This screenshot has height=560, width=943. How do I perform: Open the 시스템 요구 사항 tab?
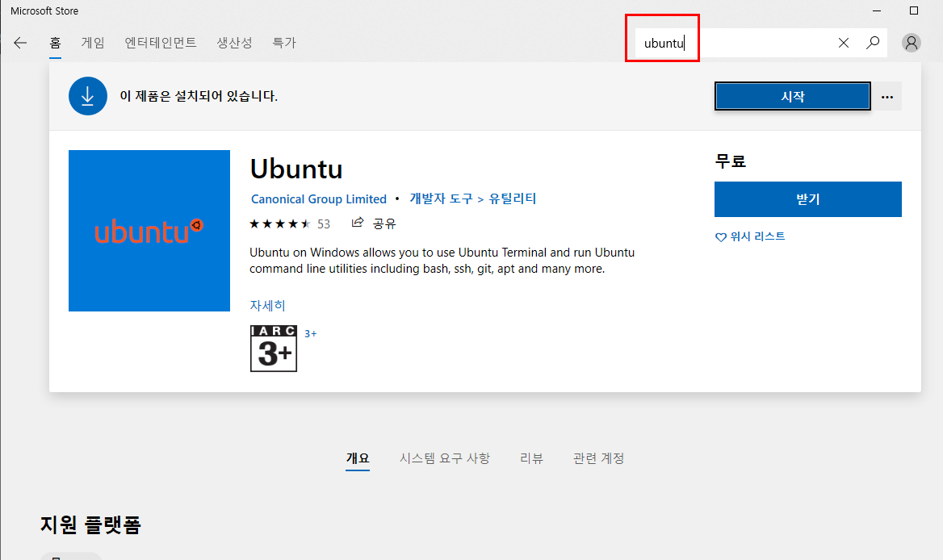pyautogui.click(x=444, y=458)
